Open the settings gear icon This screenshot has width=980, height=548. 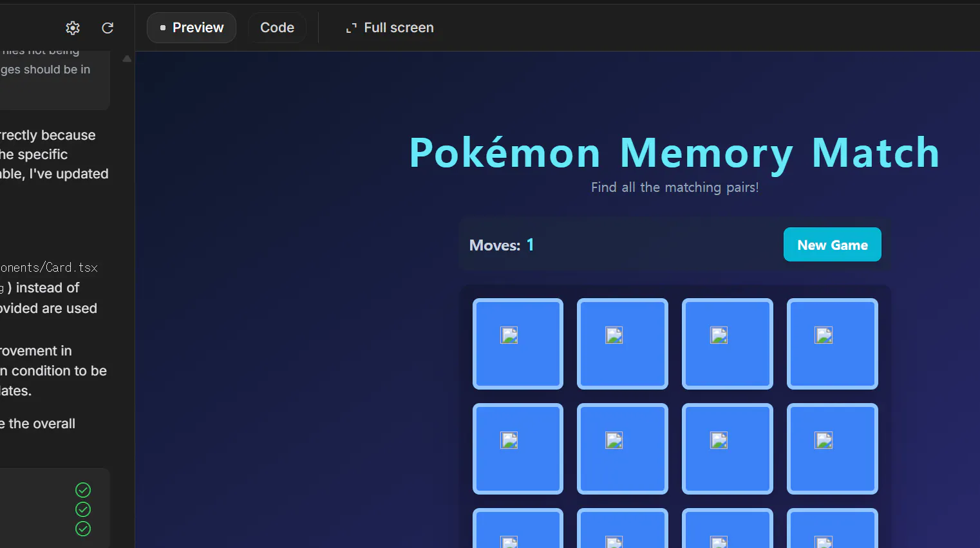pos(73,28)
